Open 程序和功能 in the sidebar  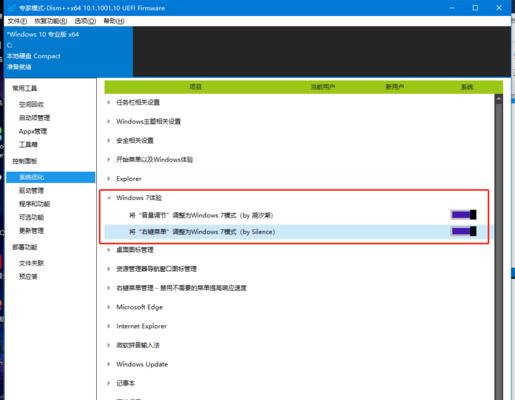tap(34, 204)
